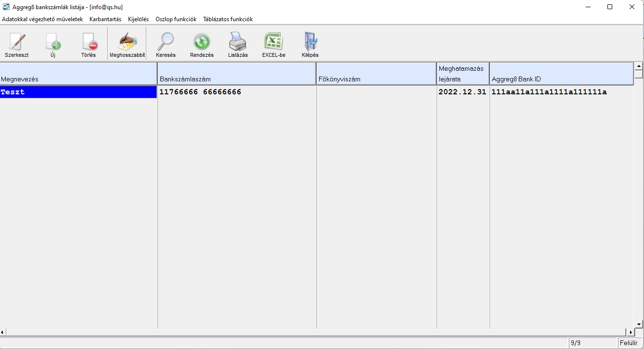Click the vertical scrollbar down arrow

pos(639,324)
